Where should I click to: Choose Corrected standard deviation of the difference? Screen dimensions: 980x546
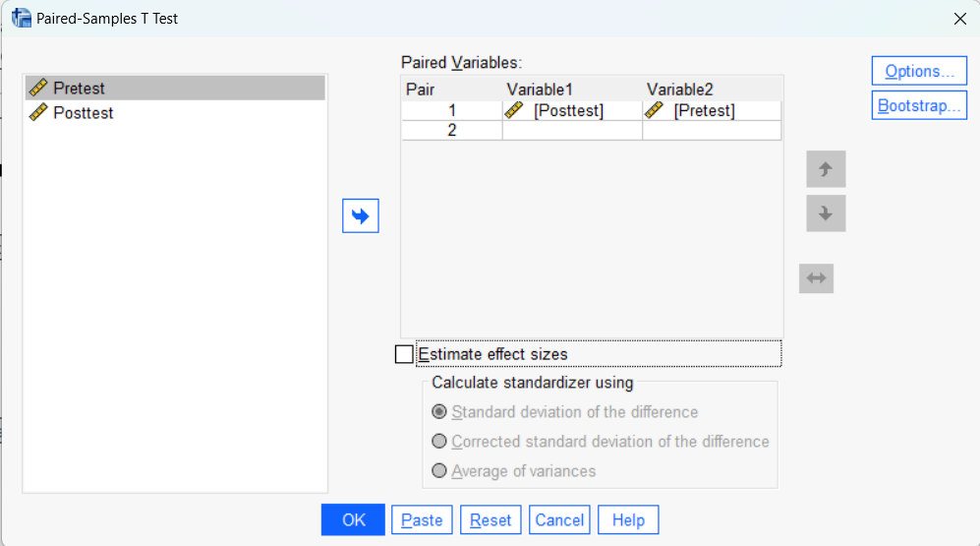pyautogui.click(x=439, y=442)
